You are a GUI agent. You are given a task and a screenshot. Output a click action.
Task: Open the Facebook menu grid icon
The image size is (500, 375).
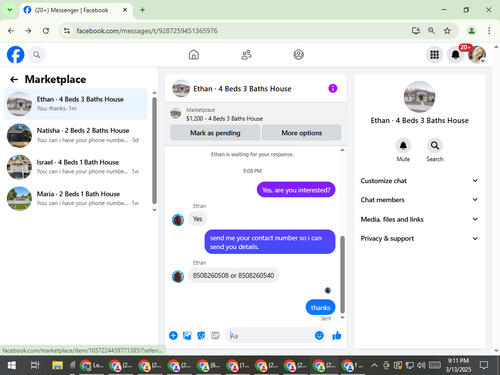click(x=434, y=55)
